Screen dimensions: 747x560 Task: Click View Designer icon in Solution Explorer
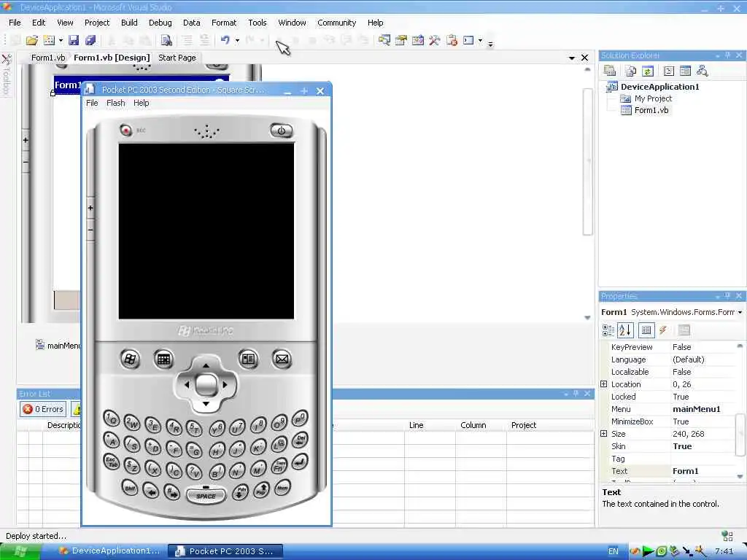coord(685,71)
